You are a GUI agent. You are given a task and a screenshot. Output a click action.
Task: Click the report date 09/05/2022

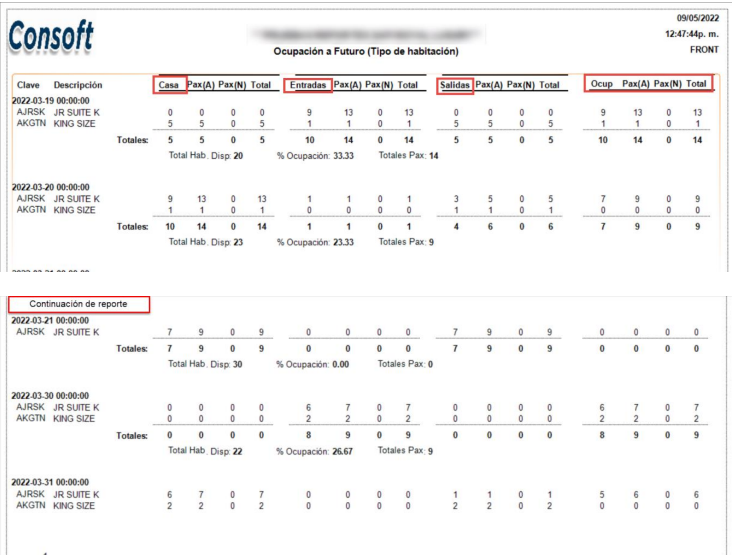click(x=697, y=18)
